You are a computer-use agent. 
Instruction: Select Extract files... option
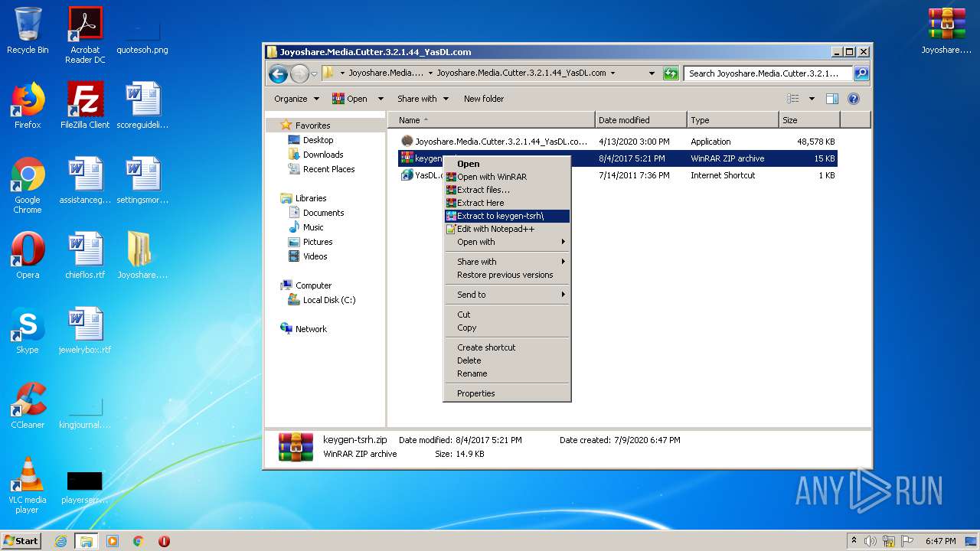click(x=507, y=190)
